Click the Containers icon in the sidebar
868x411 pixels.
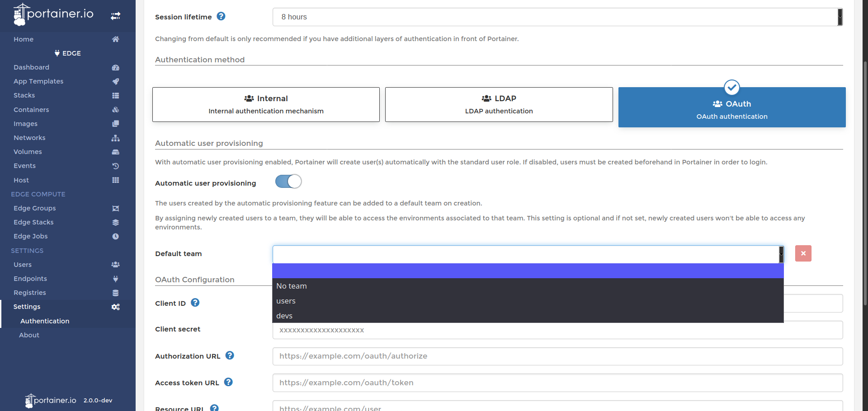[x=116, y=110]
